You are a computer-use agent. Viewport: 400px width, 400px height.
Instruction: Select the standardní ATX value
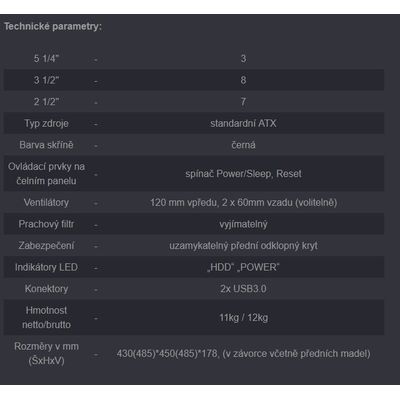coord(243,124)
